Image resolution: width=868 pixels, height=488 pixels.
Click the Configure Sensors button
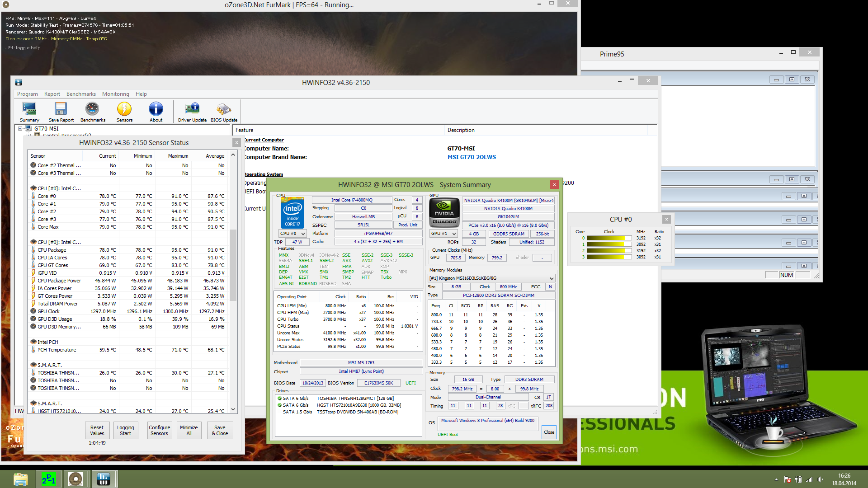(159, 430)
